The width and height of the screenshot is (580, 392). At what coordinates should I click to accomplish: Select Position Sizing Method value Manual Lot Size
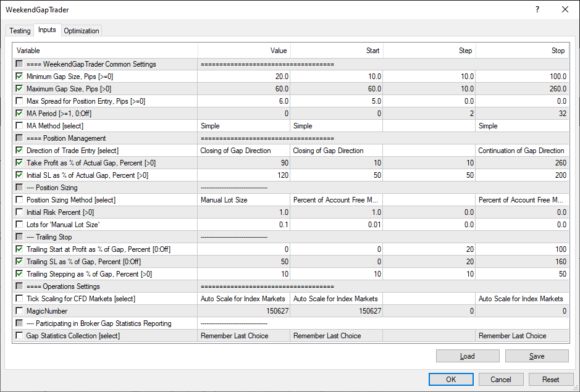[244, 200]
